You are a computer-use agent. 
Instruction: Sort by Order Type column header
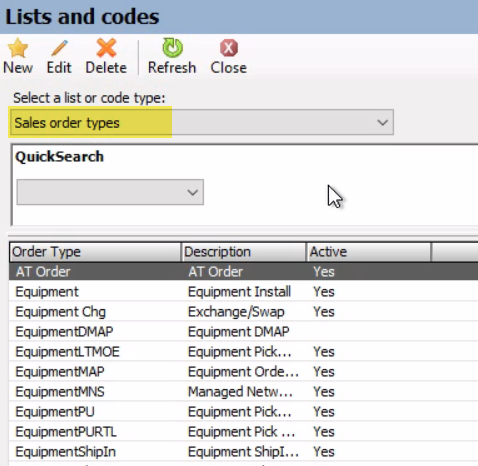[x=95, y=252]
